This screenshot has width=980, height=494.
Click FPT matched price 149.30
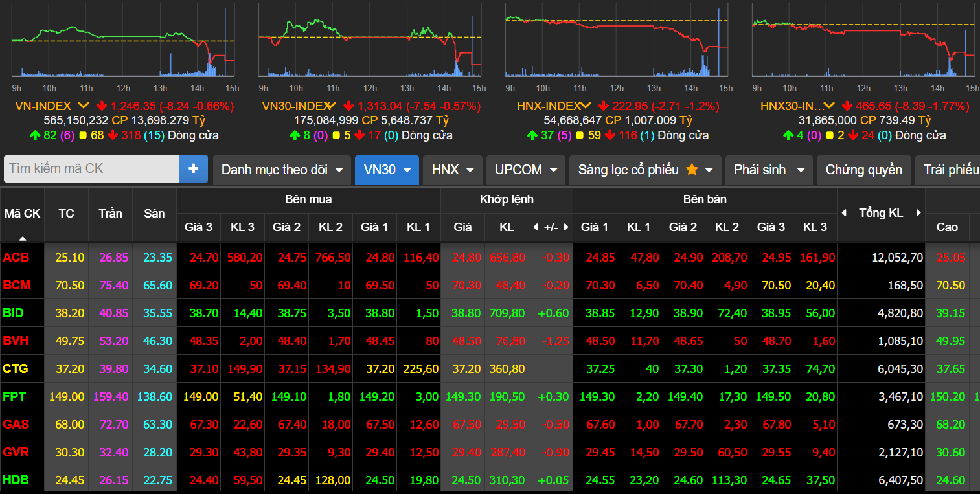pos(464,397)
